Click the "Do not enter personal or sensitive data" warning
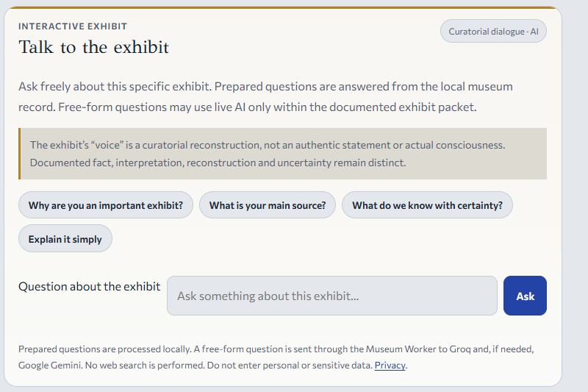 pyautogui.click(x=290, y=366)
